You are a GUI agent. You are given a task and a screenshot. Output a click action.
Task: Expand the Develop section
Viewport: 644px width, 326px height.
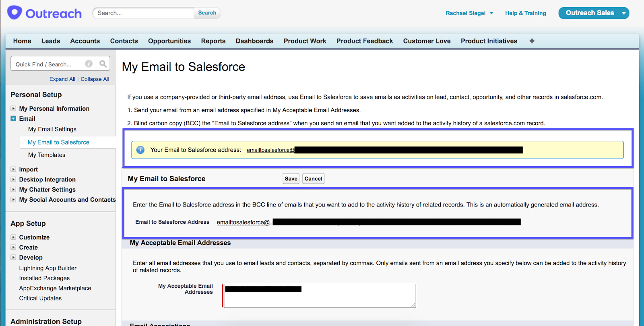13,258
